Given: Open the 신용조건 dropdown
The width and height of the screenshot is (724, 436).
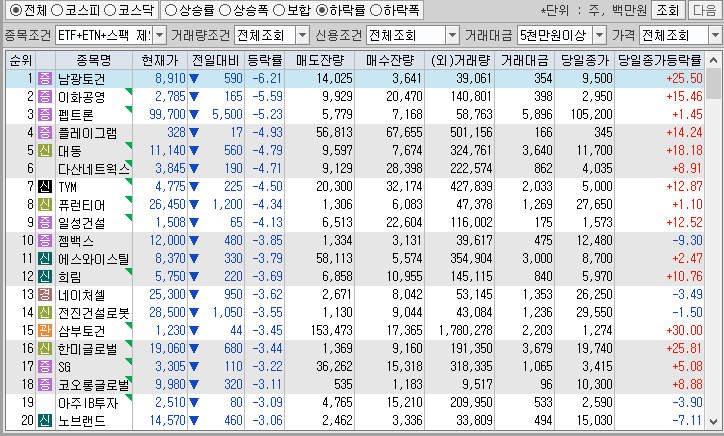Looking at the screenshot, I should [x=452, y=35].
